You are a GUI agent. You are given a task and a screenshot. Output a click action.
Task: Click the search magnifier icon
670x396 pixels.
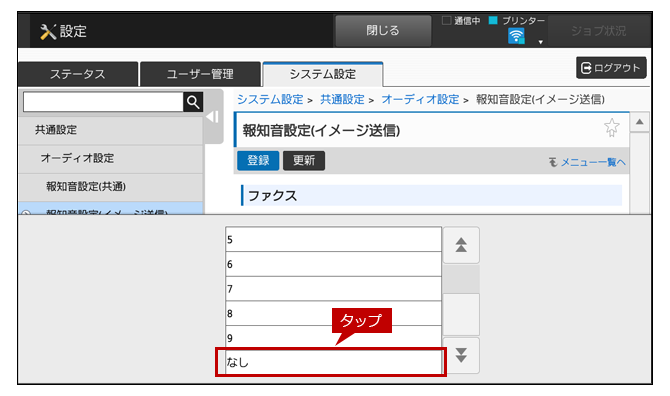pos(193,102)
